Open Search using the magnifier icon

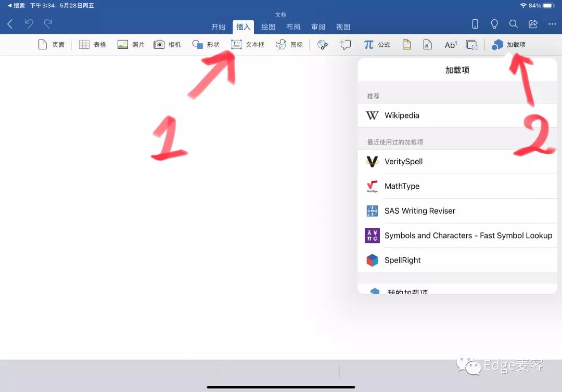[x=513, y=24]
